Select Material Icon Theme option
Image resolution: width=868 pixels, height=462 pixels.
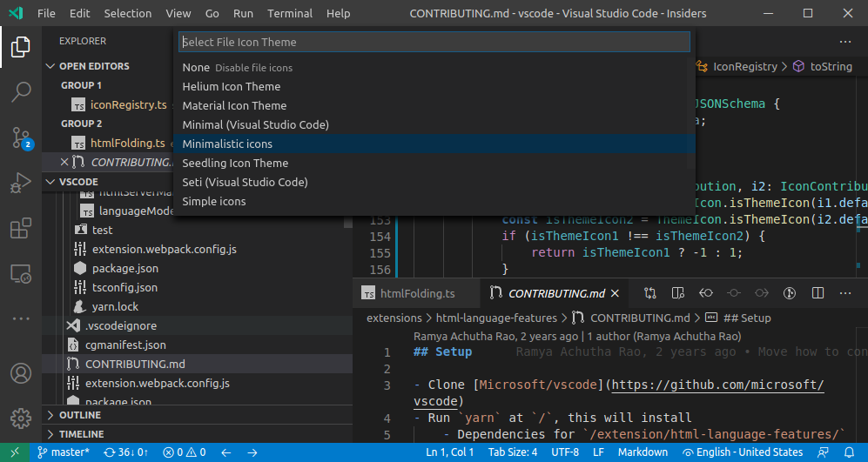(234, 105)
